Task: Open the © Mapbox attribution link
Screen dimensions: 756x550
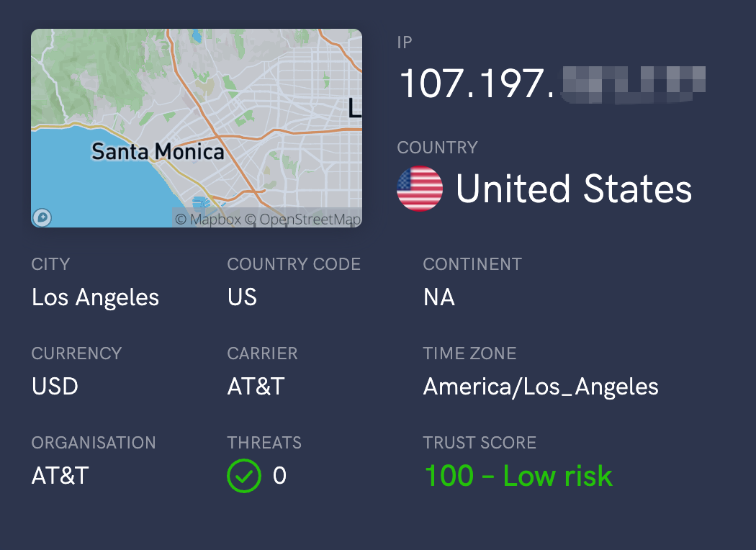Action: [x=208, y=219]
